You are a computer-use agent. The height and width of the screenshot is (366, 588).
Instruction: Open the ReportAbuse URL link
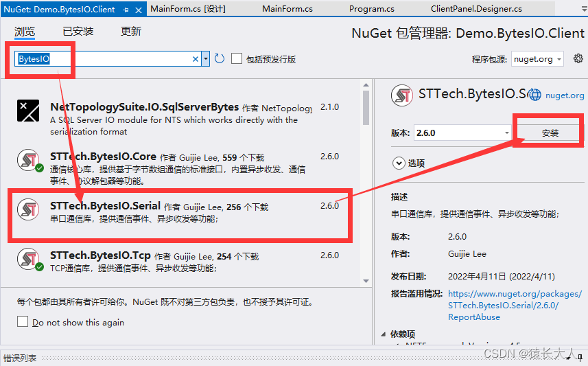[x=515, y=305]
